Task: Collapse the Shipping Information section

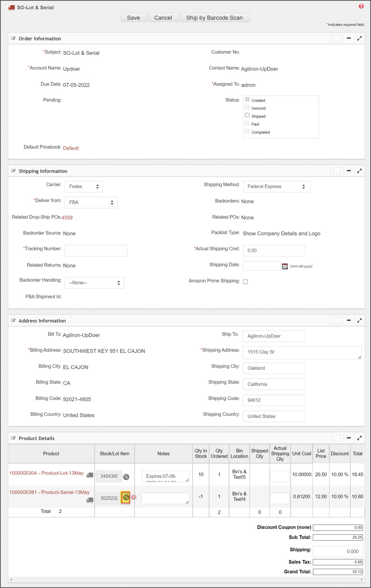Action: (x=348, y=171)
